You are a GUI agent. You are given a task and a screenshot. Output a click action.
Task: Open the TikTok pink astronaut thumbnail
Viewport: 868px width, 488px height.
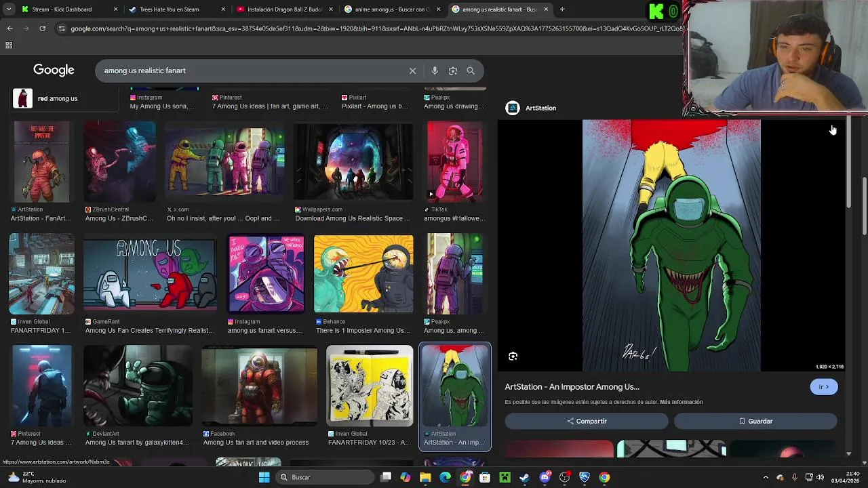click(x=455, y=162)
